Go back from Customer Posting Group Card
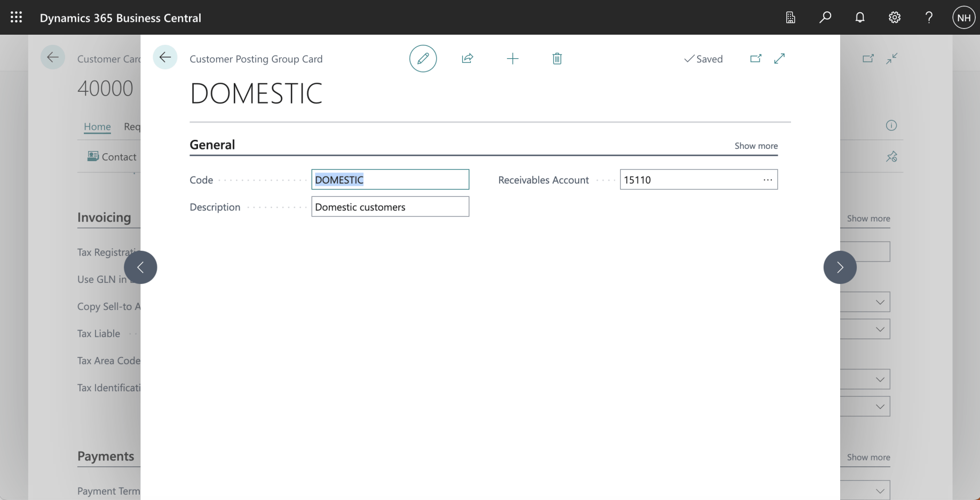Screen dimensions: 980x500 click(165, 58)
